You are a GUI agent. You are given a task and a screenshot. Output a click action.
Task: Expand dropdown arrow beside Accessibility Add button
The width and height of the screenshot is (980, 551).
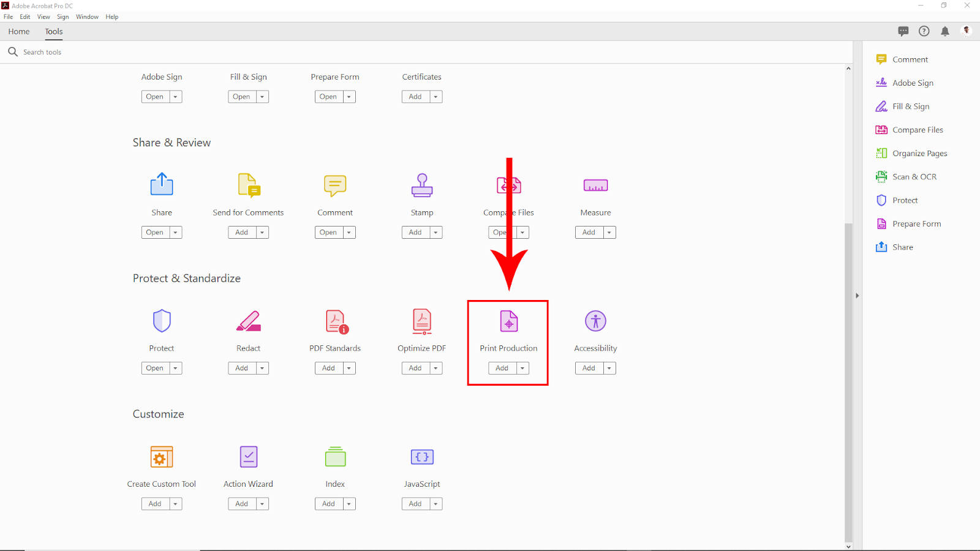pos(609,368)
